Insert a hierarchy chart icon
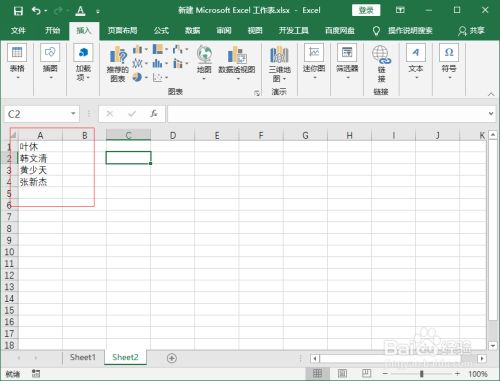This screenshot has height=381, width=500. coord(158,49)
